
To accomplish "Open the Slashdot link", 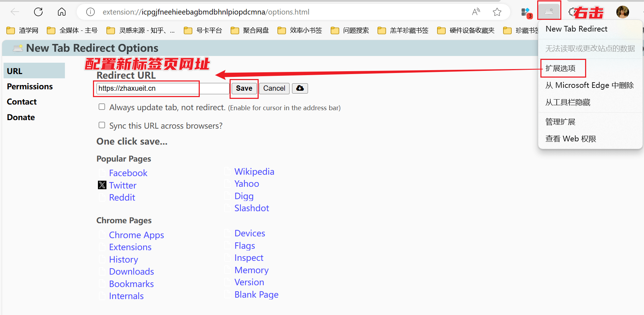I will click(252, 208).
